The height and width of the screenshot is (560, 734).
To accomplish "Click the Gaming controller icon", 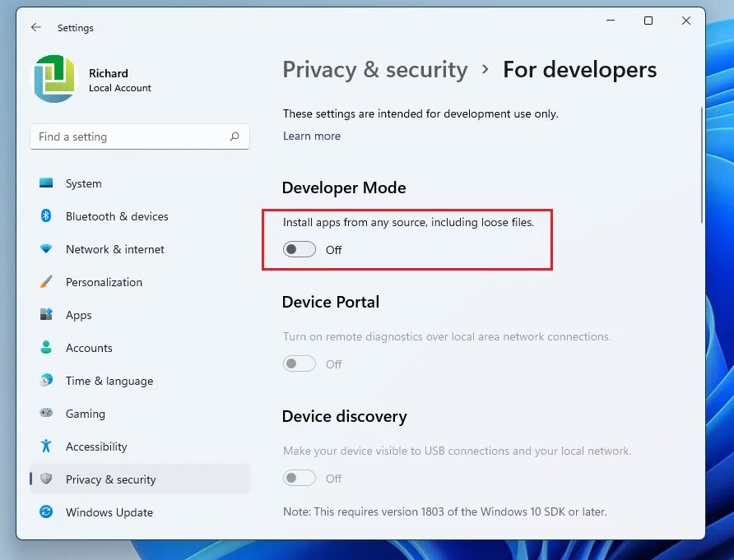I will point(46,413).
